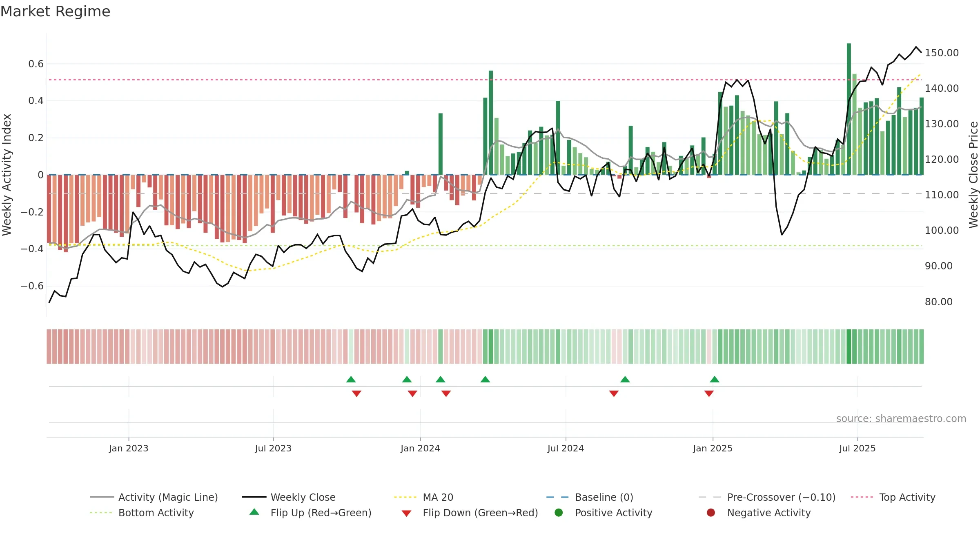This screenshot has height=551, width=980.
Task: Click the Positive Activity legend entry
Action: click(x=604, y=513)
